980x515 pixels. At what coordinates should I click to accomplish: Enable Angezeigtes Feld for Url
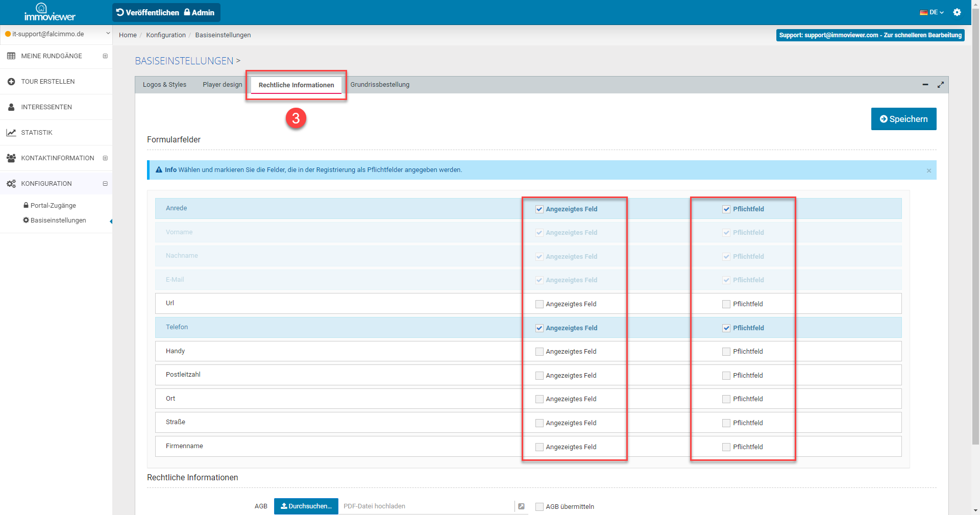[539, 304]
